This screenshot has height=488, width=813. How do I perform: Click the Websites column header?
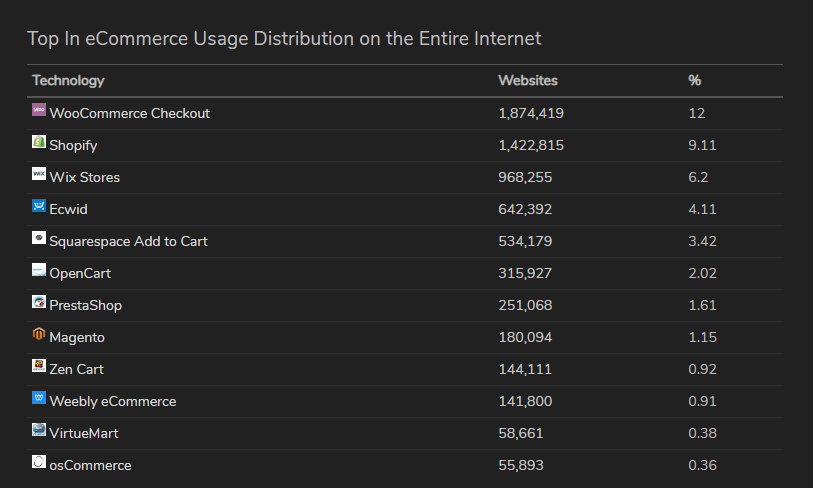pyautogui.click(x=528, y=80)
